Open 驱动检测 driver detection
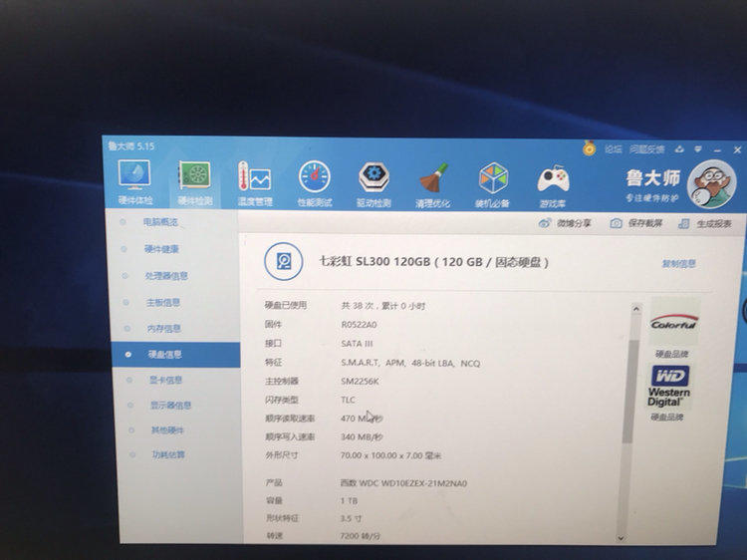This screenshot has width=747, height=560. point(373,184)
